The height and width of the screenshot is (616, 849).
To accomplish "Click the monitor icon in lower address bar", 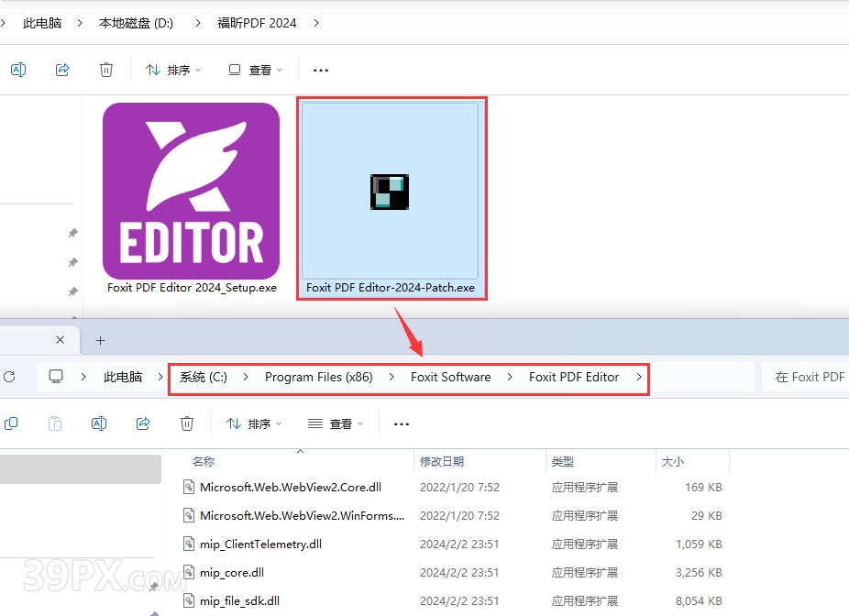I will 56,377.
